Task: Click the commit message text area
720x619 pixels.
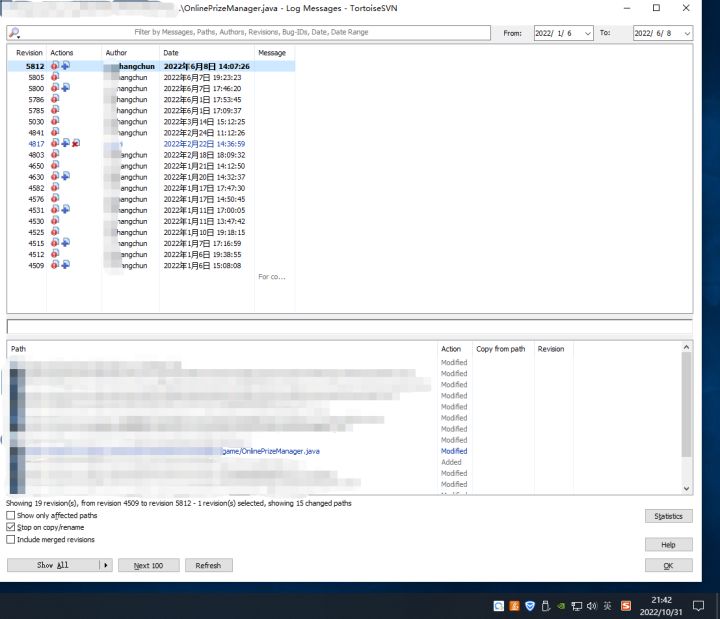Action: pyautogui.click(x=349, y=326)
